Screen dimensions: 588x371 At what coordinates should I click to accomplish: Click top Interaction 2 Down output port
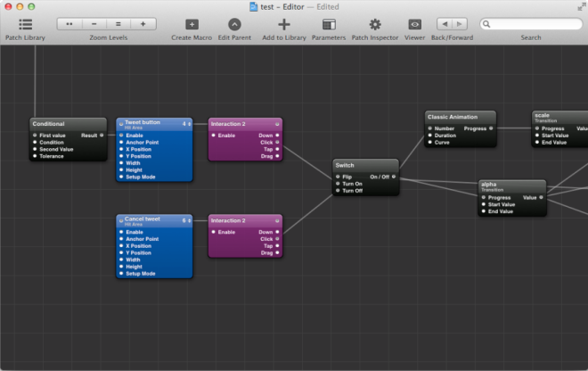click(277, 136)
